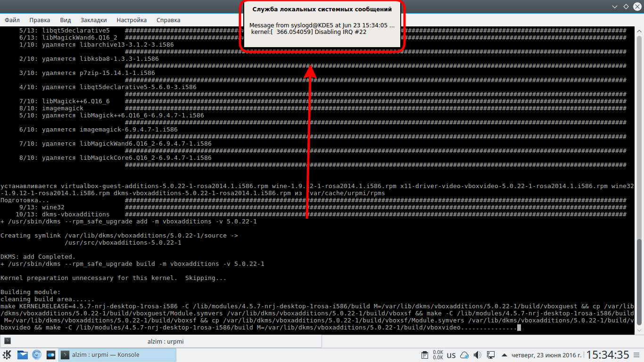Open the Файл menu
Image resolution: width=644 pixels, height=362 pixels.
12,20
